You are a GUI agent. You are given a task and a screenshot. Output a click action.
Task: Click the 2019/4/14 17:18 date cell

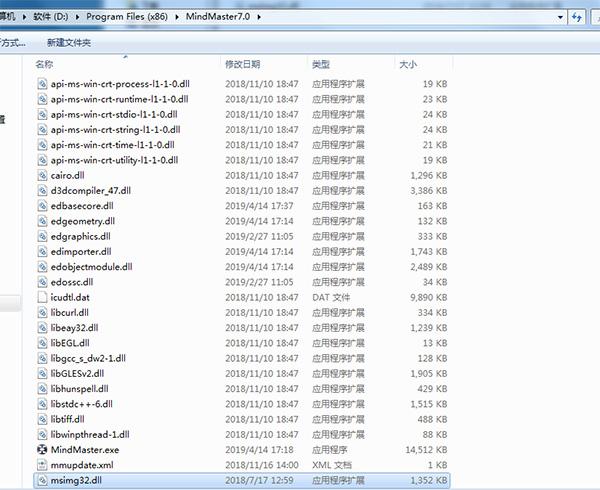(259, 449)
